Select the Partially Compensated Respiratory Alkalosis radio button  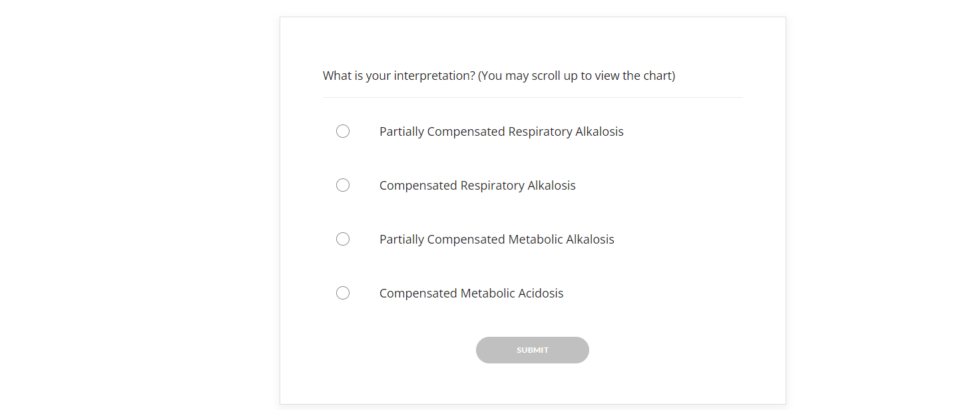pos(343,131)
